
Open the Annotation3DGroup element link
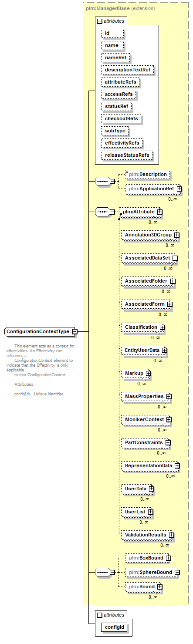click(x=149, y=235)
